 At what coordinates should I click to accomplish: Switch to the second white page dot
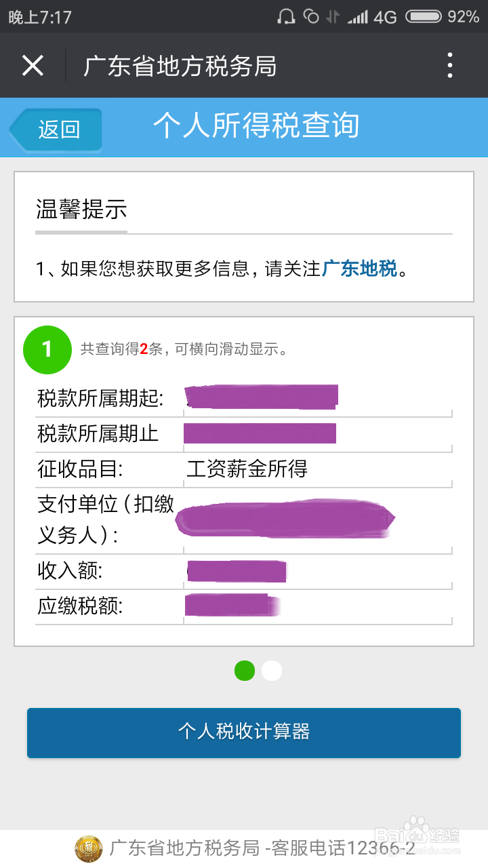pyautogui.click(x=272, y=671)
